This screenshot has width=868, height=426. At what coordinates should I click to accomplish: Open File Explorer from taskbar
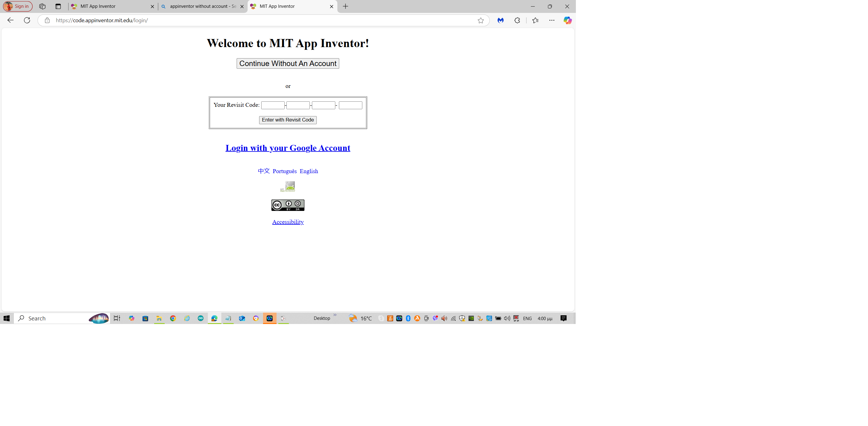coord(159,318)
